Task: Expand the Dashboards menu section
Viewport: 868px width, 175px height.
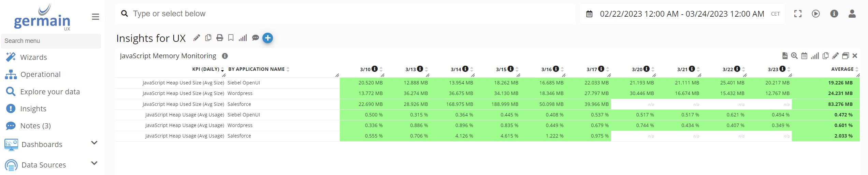Action: 94,143
